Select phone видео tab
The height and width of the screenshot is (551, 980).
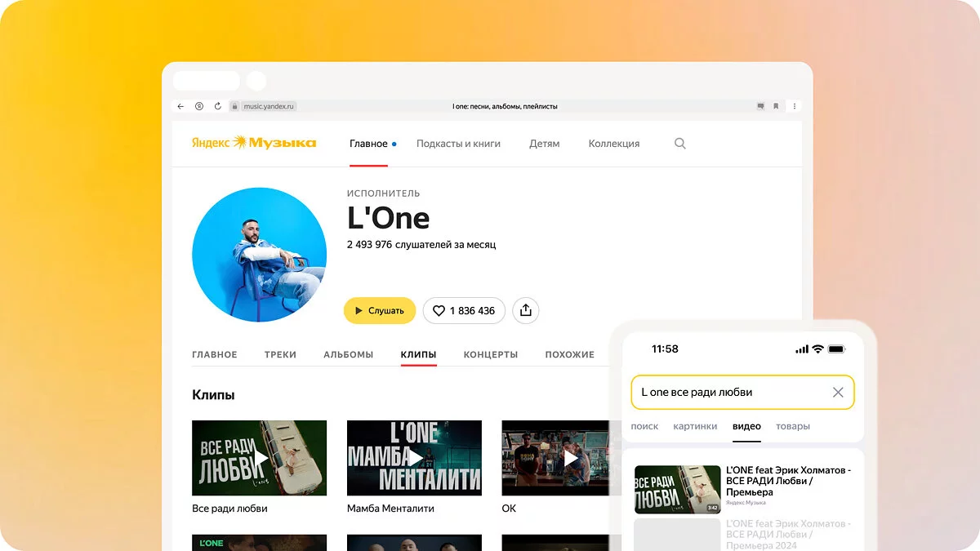pos(747,427)
